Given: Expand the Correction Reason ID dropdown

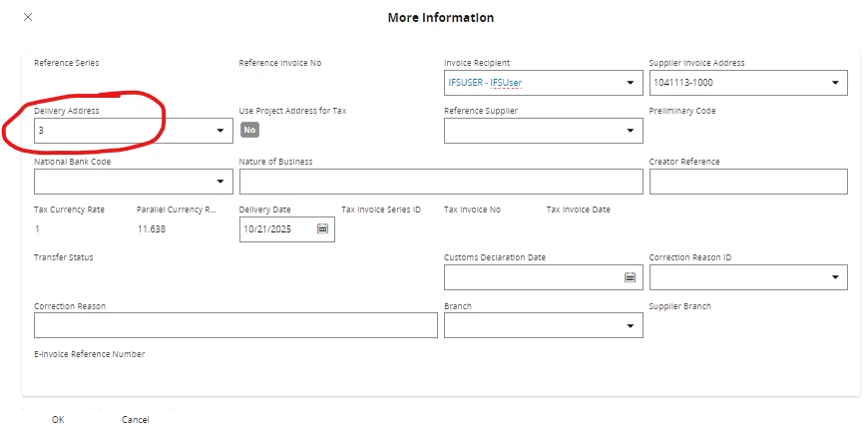Looking at the screenshot, I should tap(834, 277).
